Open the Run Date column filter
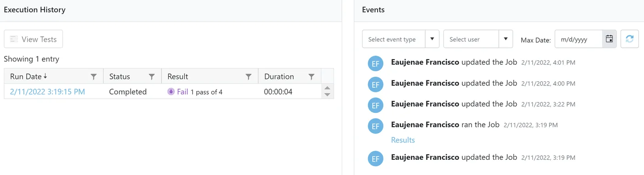This screenshot has height=175, width=644. pos(93,77)
